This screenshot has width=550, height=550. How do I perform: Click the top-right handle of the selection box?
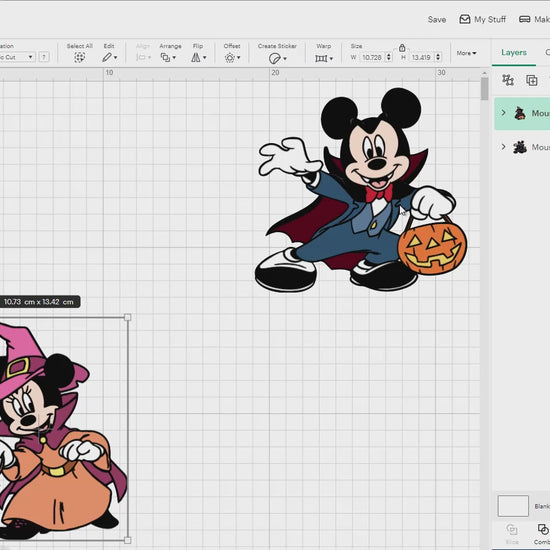click(x=128, y=317)
